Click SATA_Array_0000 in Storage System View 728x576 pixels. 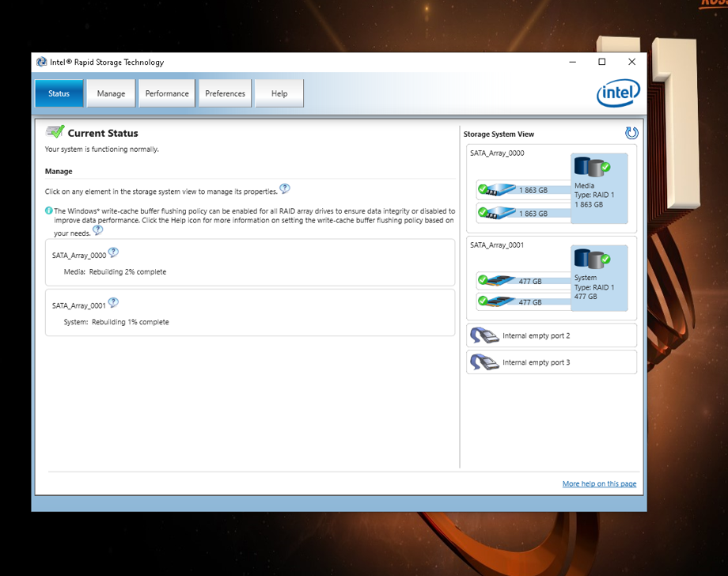497,153
